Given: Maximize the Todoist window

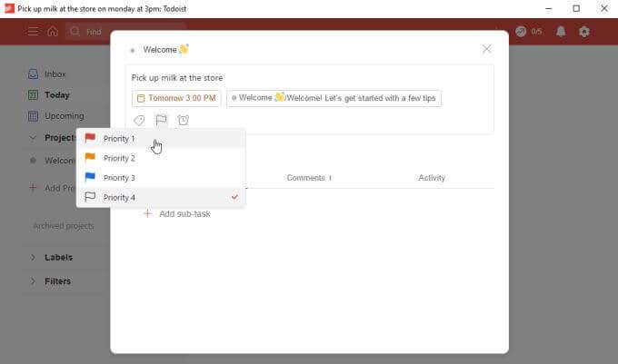Looking at the screenshot, I should tap(576, 8).
